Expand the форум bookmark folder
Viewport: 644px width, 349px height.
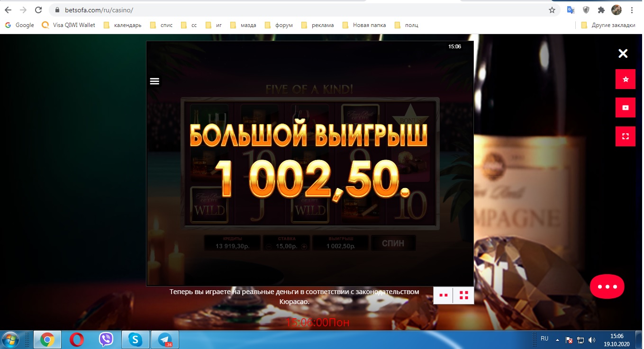[279, 25]
